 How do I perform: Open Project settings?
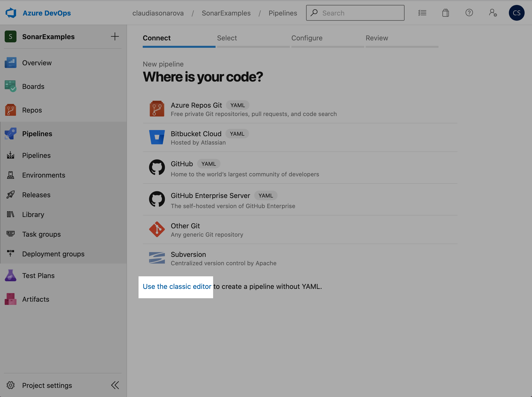pos(47,385)
